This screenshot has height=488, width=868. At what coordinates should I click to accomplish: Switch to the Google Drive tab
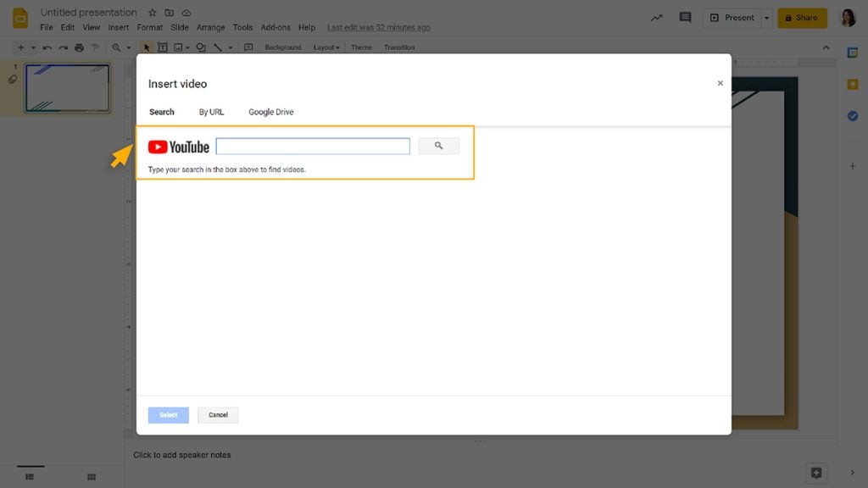[270, 111]
